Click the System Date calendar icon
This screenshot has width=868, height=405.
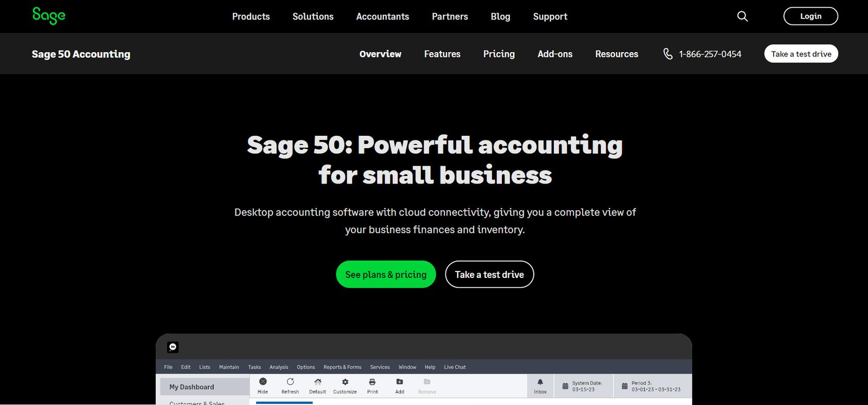point(565,386)
